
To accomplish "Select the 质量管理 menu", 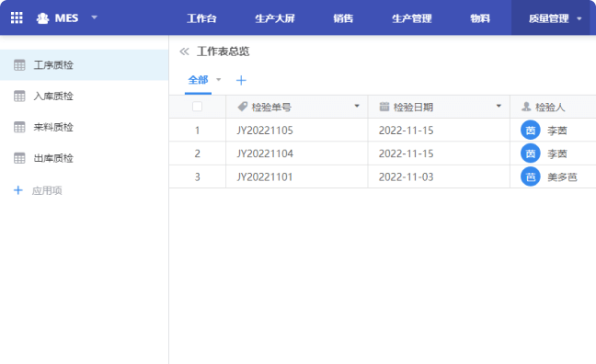I will coord(548,18).
